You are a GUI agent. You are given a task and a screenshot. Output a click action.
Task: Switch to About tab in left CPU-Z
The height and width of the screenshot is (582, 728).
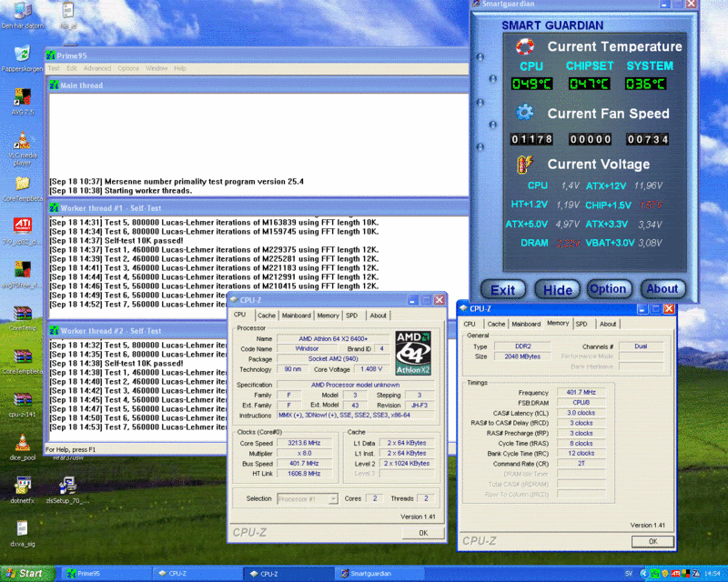378,316
